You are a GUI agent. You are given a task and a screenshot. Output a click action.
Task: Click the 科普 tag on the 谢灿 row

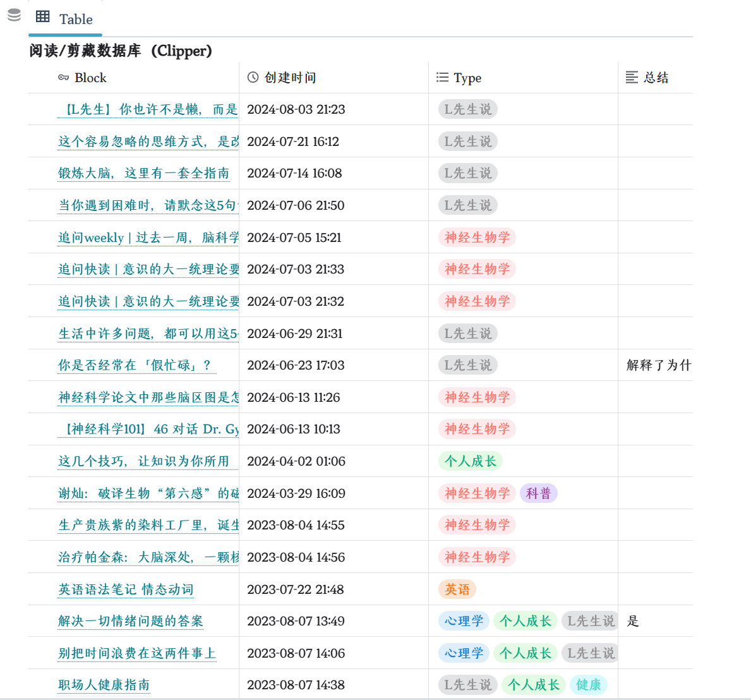pos(538,493)
